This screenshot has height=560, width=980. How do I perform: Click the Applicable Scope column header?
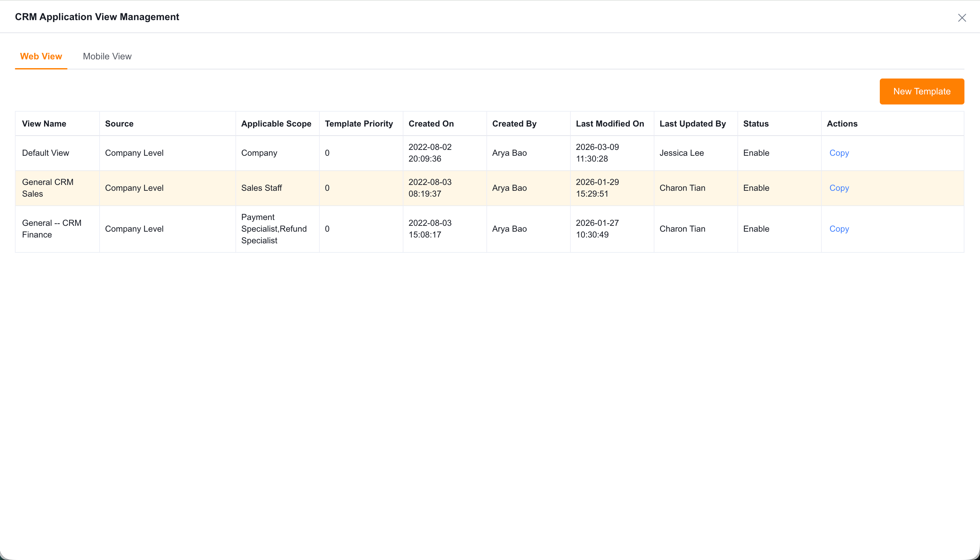click(x=278, y=124)
